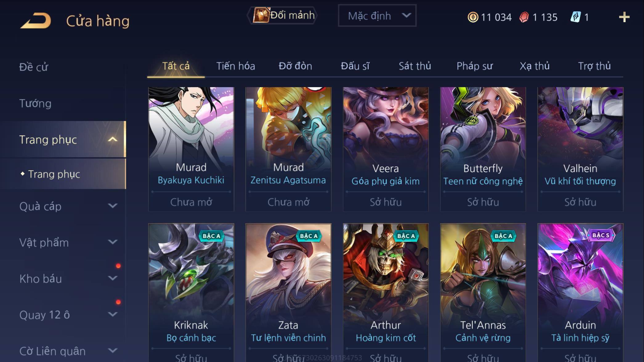
Task: Click the BẬC S badge on Arduin
Action: (601, 235)
